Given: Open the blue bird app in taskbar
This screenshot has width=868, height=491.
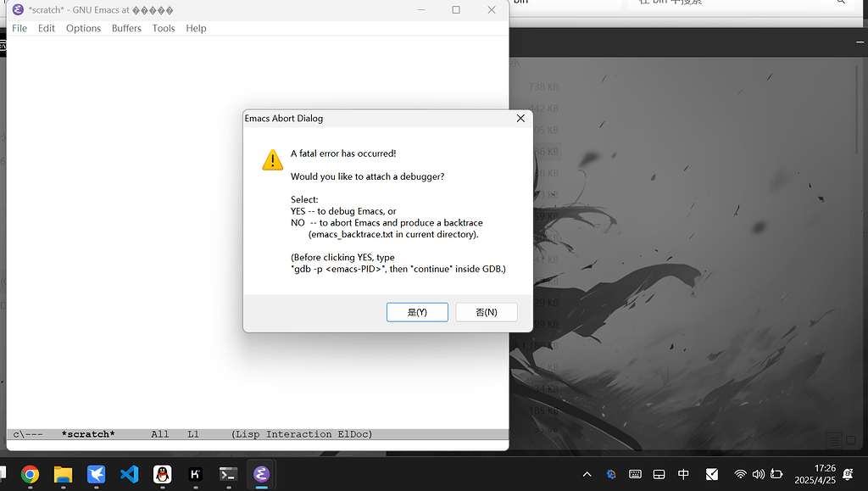Looking at the screenshot, I should click(x=96, y=474).
